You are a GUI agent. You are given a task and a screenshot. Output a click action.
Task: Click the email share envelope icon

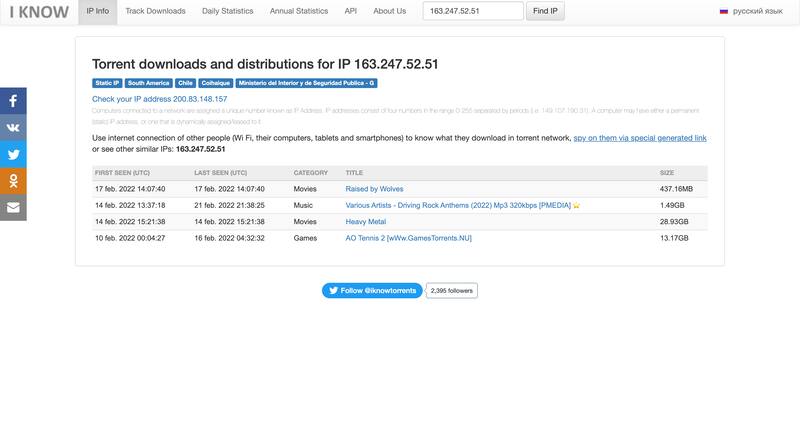click(13, 207)
